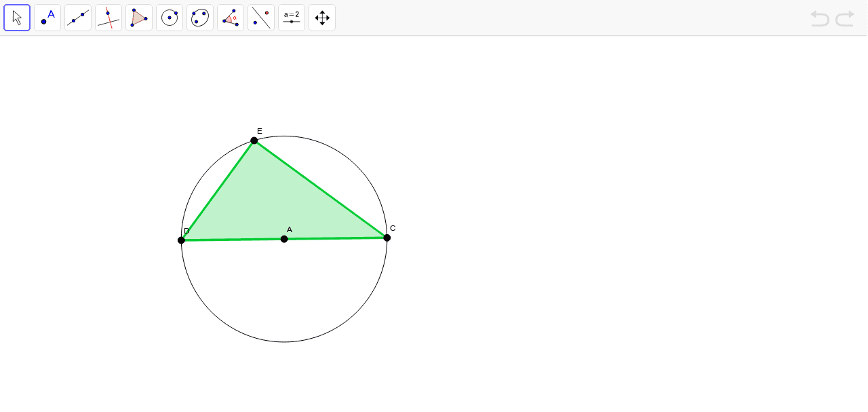Click the label E text

pos(260,131)
